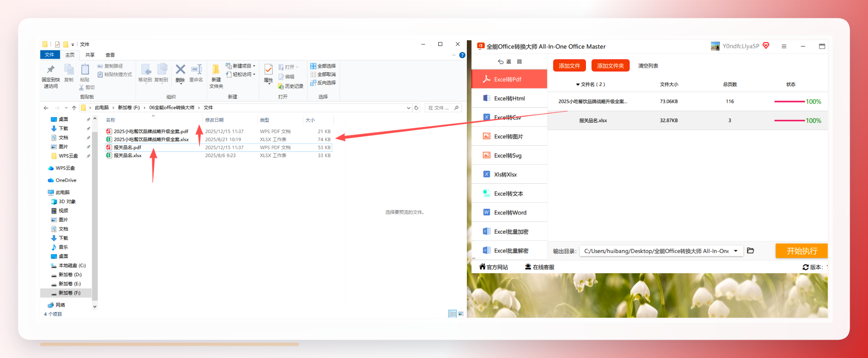Click the 剪切 scissors icon

(81, 88)
